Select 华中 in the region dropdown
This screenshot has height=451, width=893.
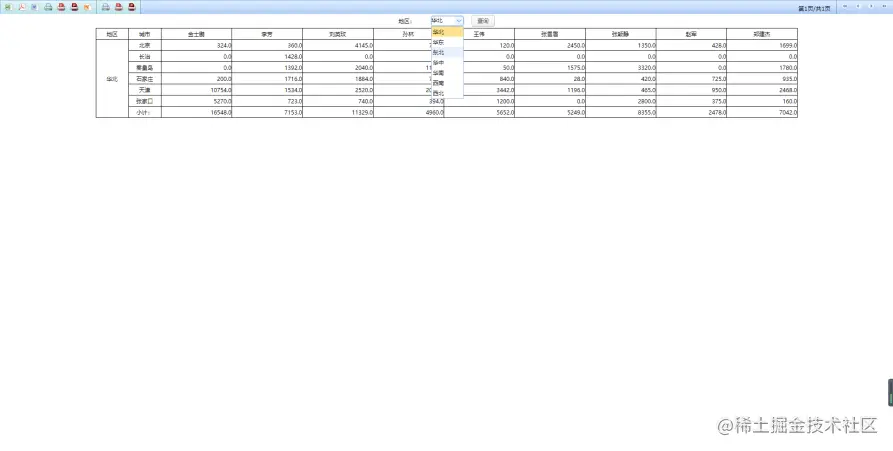click(x=447, y=63)
